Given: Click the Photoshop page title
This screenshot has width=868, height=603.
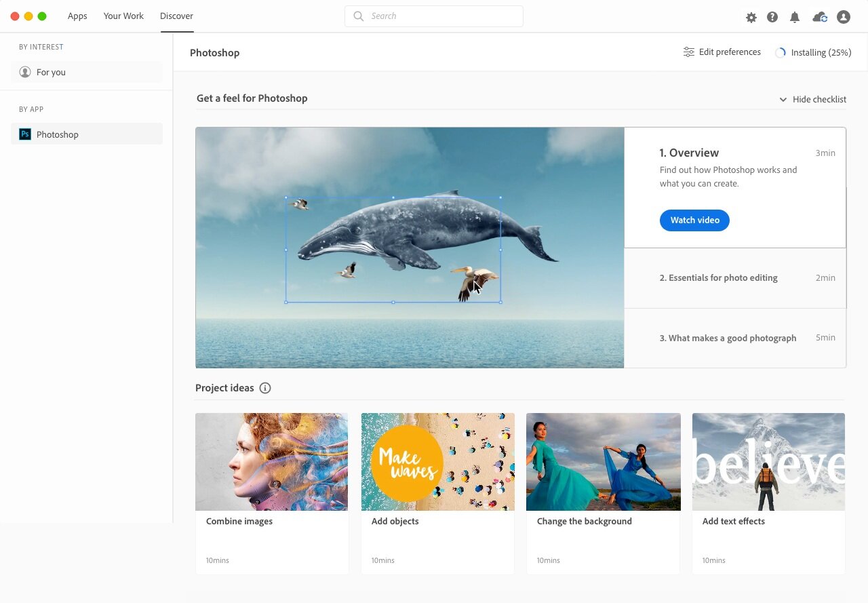Looking at the screenshot, I should tap(215, 53).
